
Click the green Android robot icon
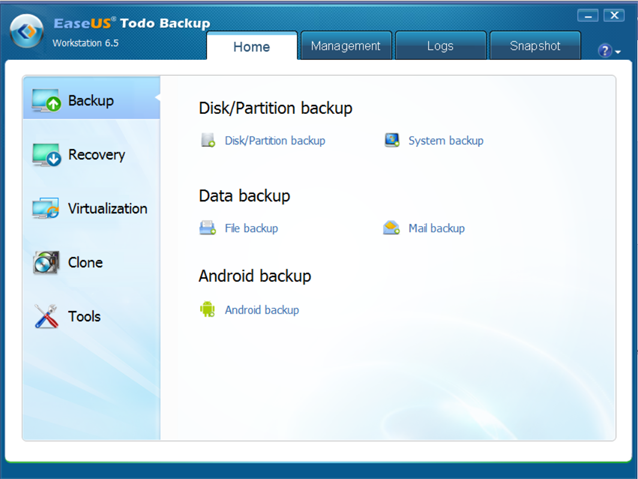point(208,310)
